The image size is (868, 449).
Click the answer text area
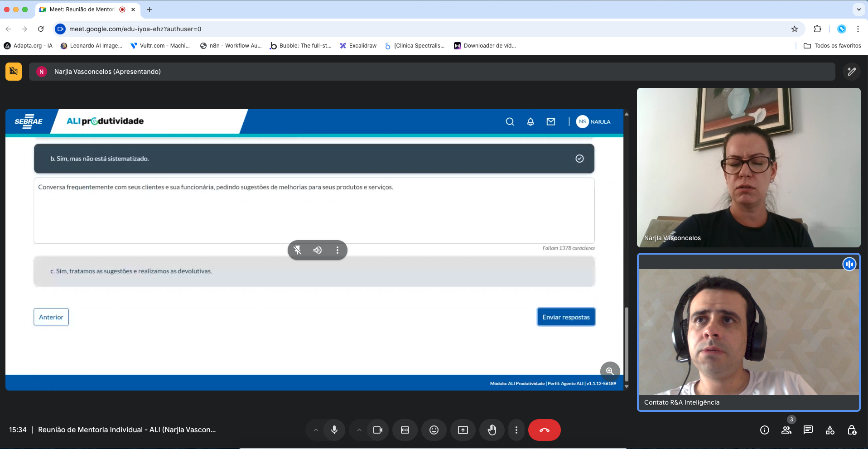coord(314,211)
